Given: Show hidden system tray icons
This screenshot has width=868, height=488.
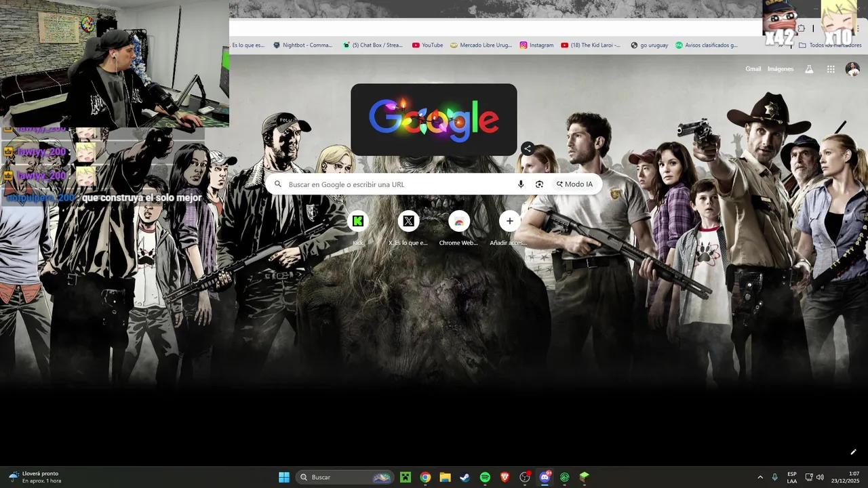Looking at the screenshot, I should (760, 477).
